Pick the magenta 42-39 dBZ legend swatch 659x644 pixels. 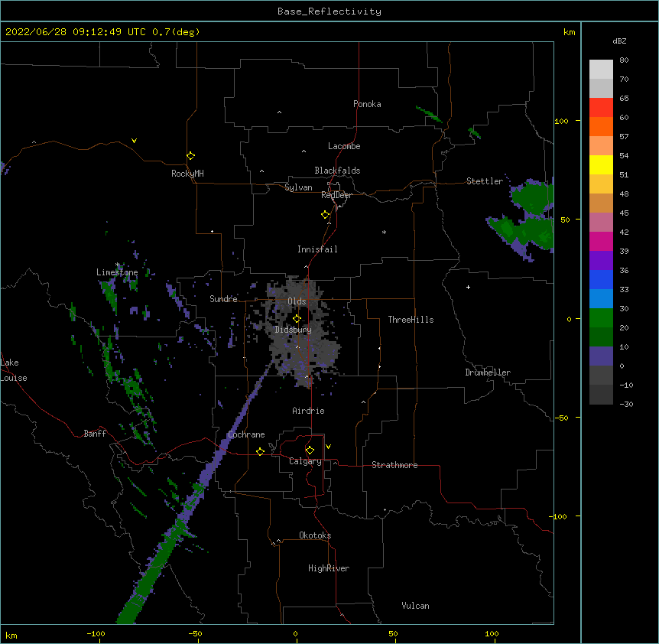click(x=601, y=241)
